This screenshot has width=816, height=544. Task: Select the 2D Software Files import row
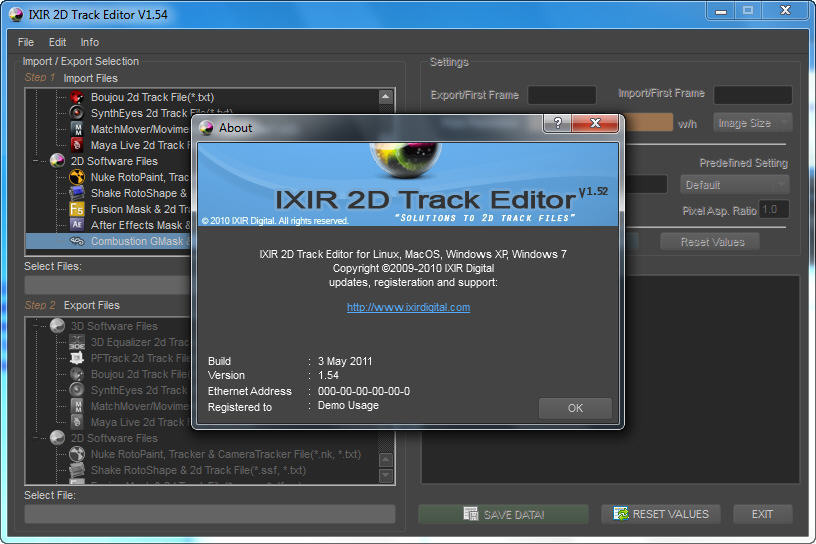point(114,161)
